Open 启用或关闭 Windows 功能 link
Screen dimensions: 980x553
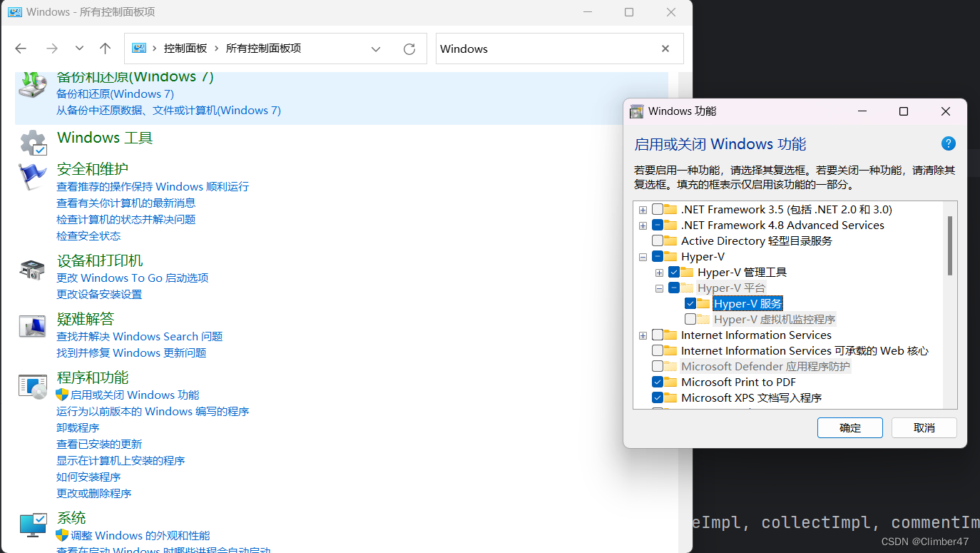pos(135,395)
